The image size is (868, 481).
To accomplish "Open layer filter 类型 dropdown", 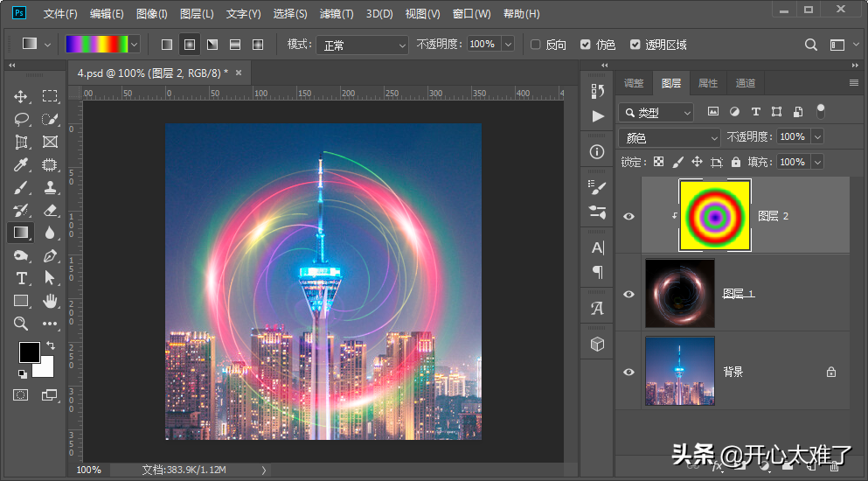I will pyautogui.click(x=656, y=113).
